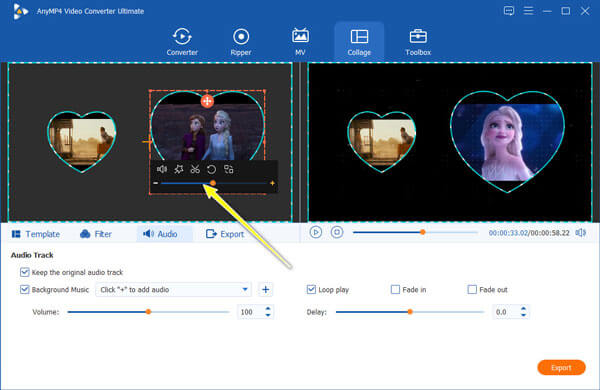
Task: Open the edit effects wand icon on clip
Action: [x=178, y=169]
